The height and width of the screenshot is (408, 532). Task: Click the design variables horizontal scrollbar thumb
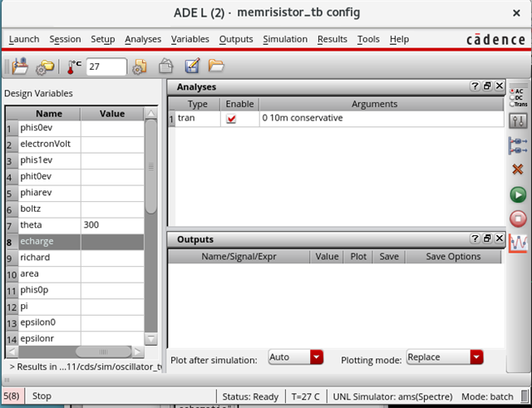point(103,352)
